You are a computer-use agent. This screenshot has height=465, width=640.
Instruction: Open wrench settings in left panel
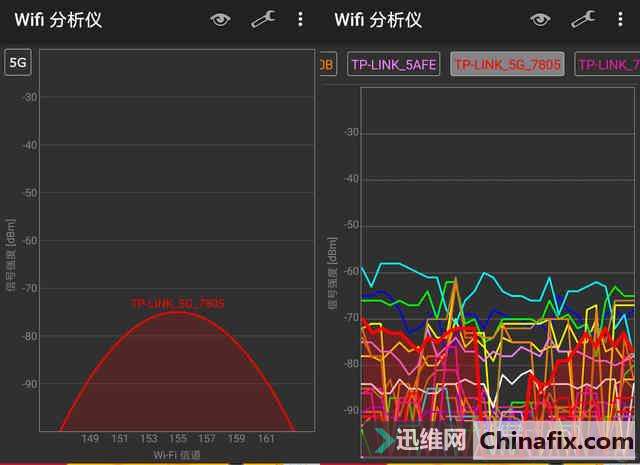263,19
